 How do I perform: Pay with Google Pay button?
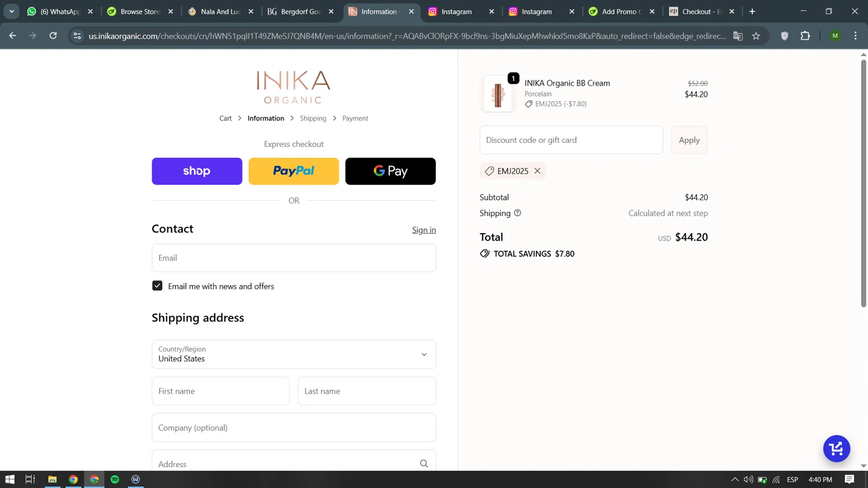[x=391, y=171]
